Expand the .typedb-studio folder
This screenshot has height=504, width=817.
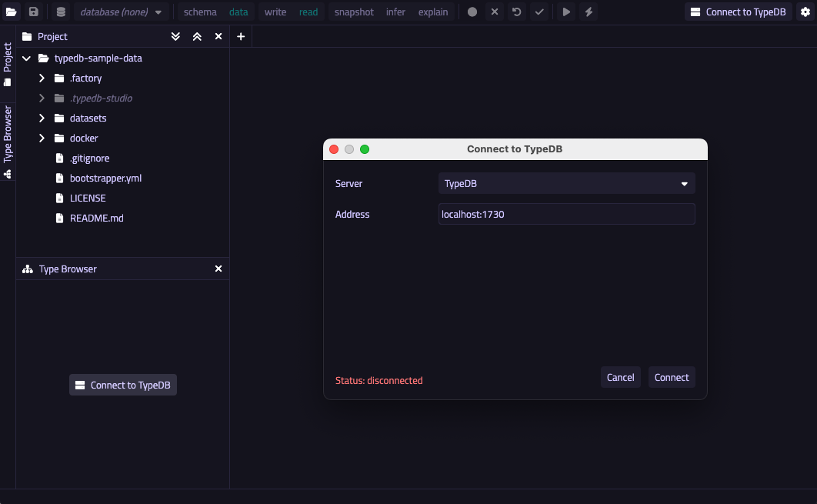tap(42, 98)
